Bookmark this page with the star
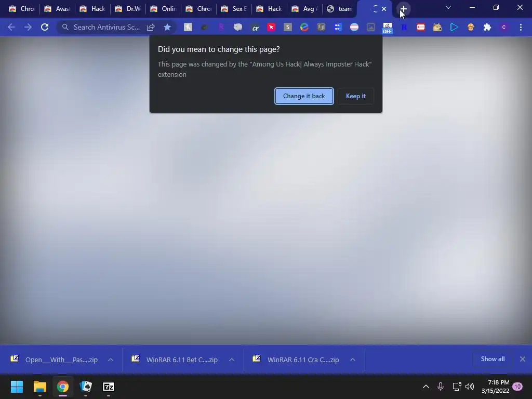532x399 pixels. [167, 27]
